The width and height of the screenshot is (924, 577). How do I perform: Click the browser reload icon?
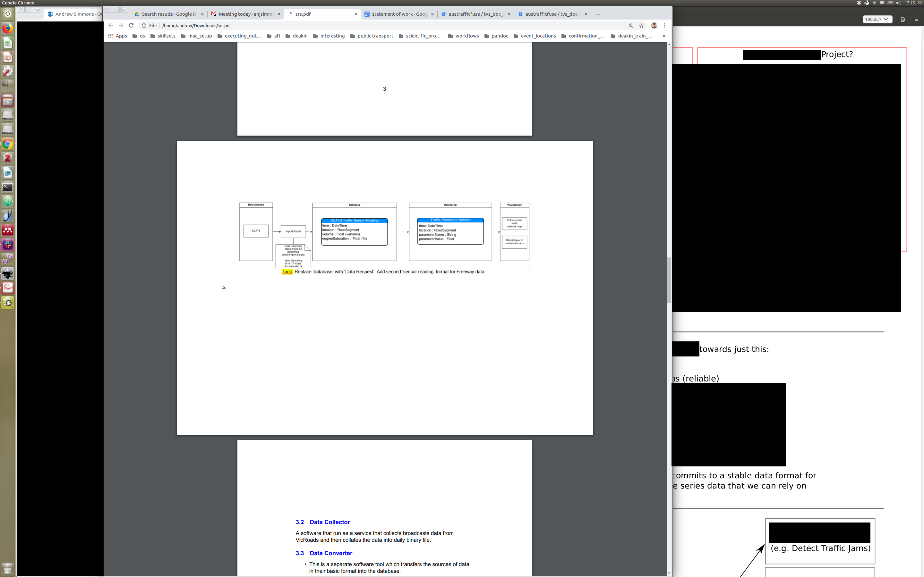pyautogui.click(x=131, y=25)
